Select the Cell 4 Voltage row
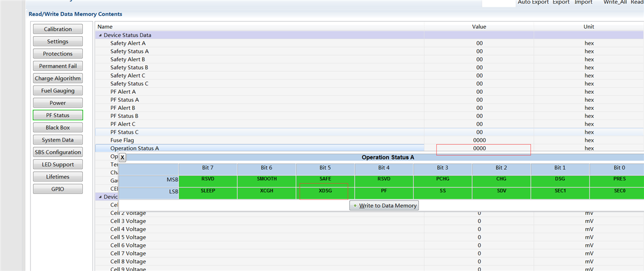The height and width of the screenshot is (271, 644). pyautogui.click(x=370, y=229)
